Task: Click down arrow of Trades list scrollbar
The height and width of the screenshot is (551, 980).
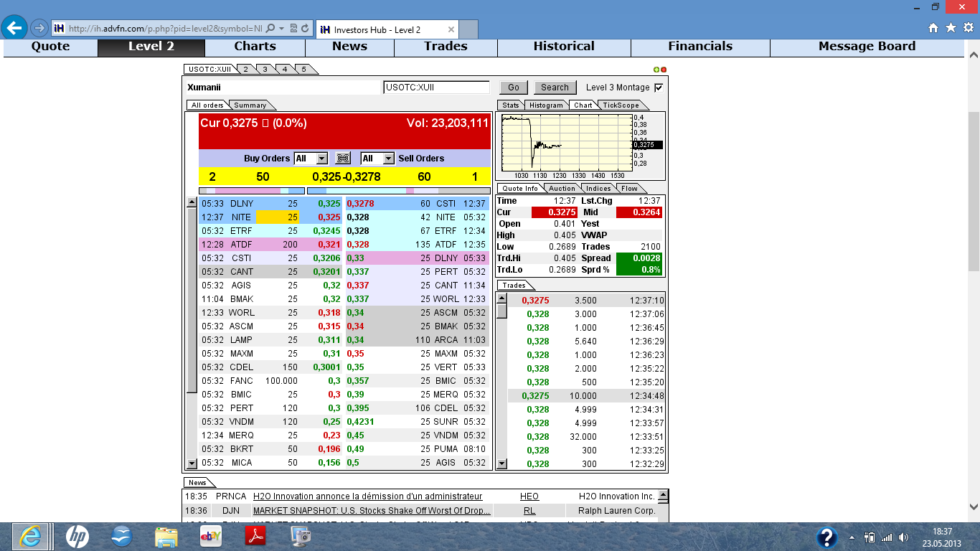Action: (x=502, y=463)
